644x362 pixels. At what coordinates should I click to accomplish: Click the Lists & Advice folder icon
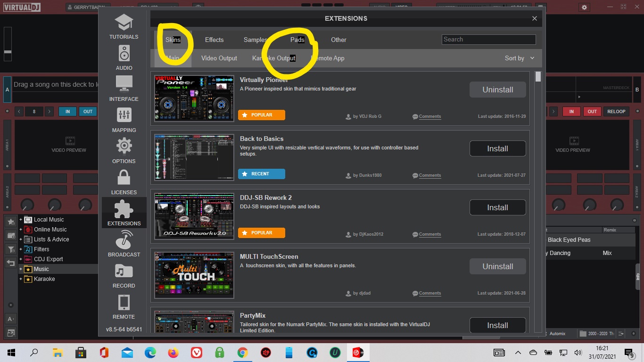click(x=28, y=239)
